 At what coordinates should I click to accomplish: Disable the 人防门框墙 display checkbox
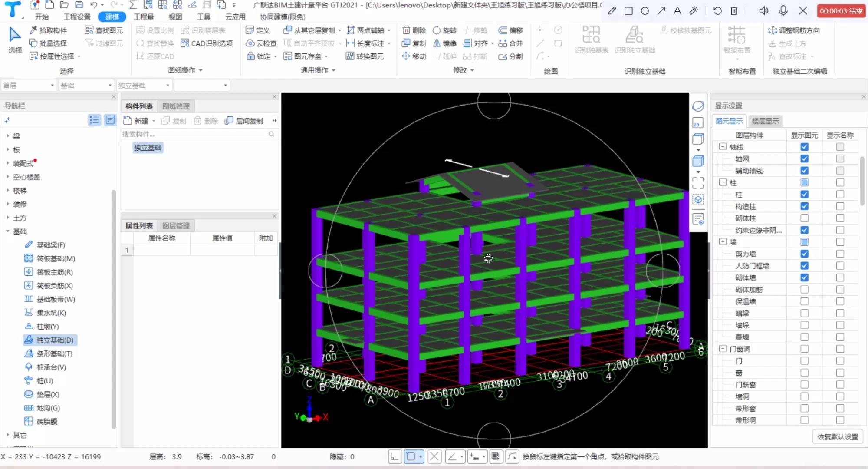coord(804,266)
